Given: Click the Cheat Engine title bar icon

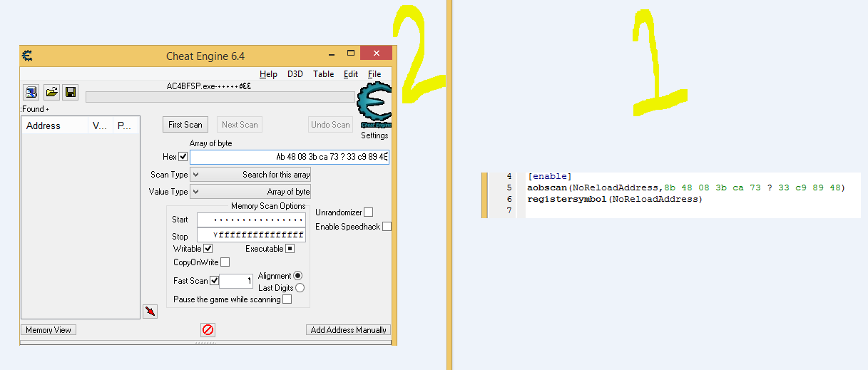Looking at the screenshot, I should coord(28,56).
